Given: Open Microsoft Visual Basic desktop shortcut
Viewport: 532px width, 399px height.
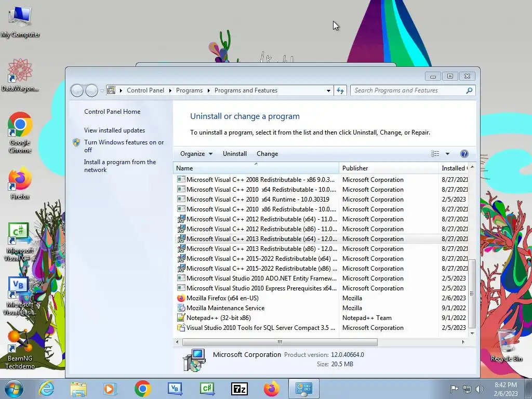Looking at the screenshot, I should tap(20, 296).
